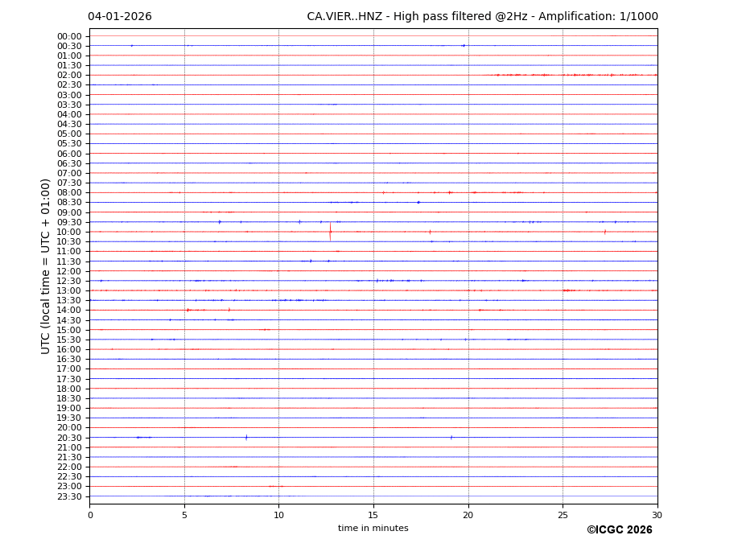
Task: Select the ©ICGC 2026 copyright text
Action: 619,530
